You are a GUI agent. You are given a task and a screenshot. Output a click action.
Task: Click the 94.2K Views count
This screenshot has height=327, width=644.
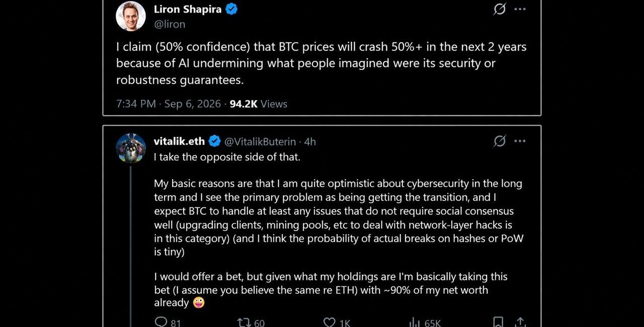(259, 104)
